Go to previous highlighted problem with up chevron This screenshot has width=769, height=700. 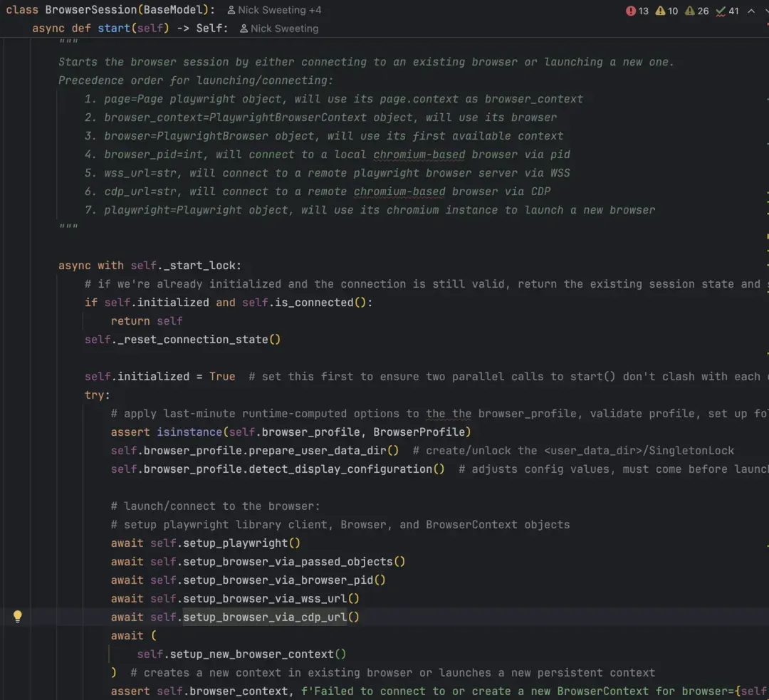tap(751, 11)
